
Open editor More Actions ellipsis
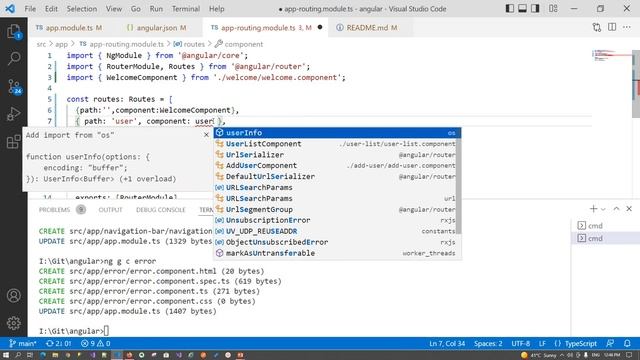(x=627, y=27)
